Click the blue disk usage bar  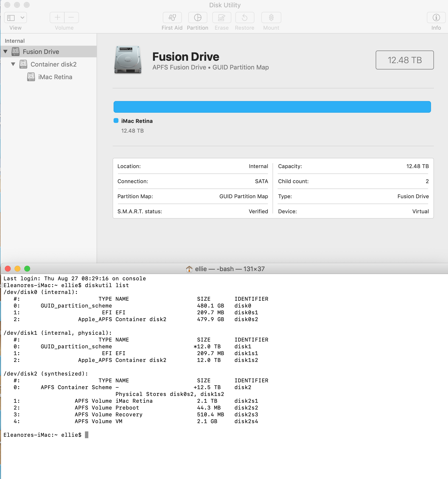(272, 107)
